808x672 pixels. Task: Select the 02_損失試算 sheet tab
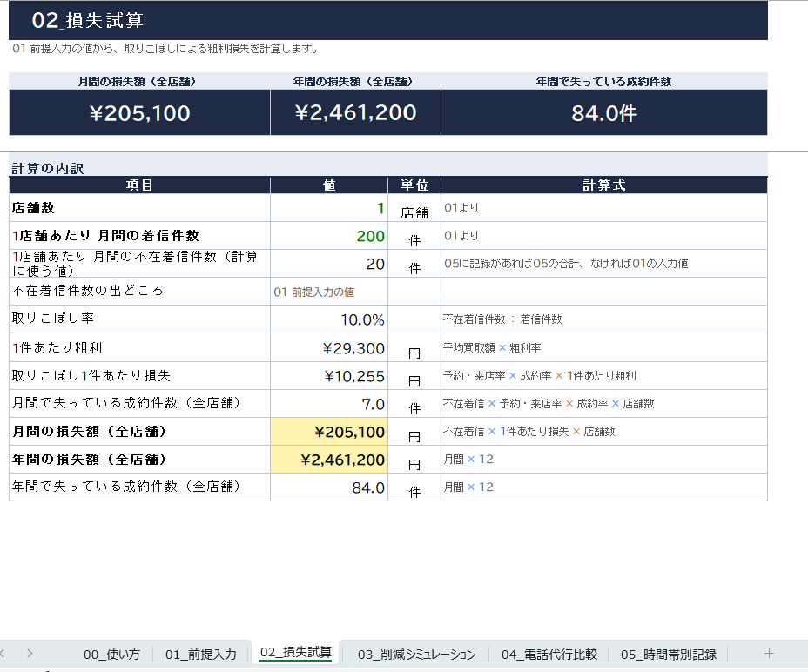click(x=295, y=653)
